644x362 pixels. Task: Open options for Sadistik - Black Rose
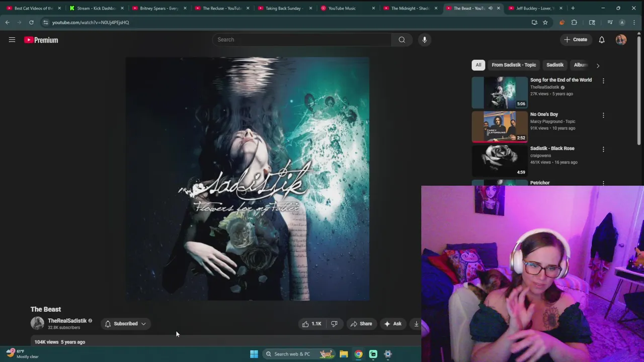click(x=603, y=149)
